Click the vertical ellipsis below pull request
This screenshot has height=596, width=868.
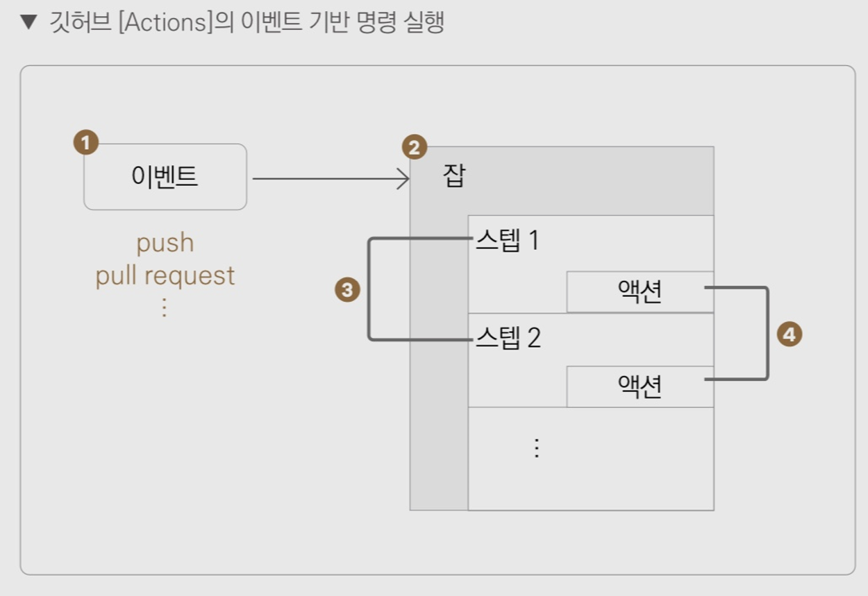point(165,307)
